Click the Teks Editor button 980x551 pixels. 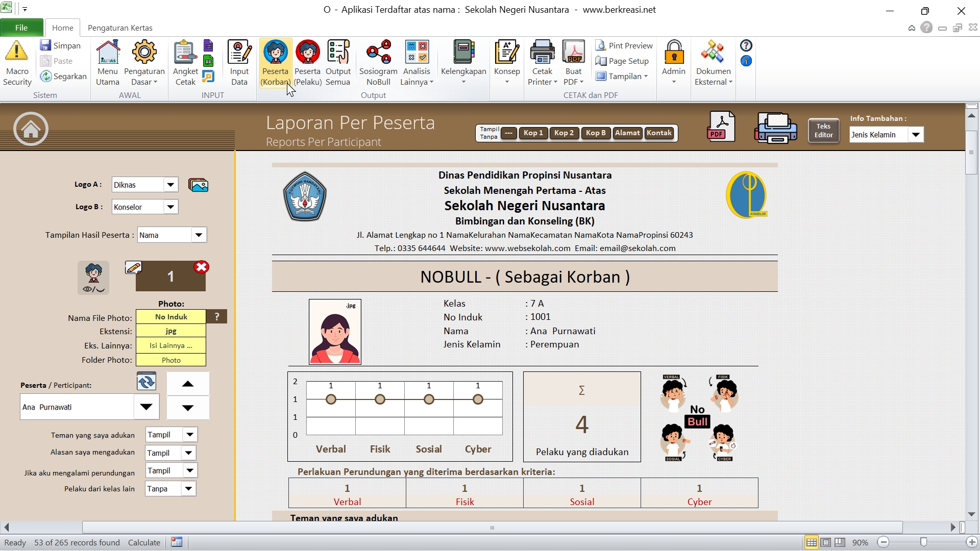coord(823,131)
